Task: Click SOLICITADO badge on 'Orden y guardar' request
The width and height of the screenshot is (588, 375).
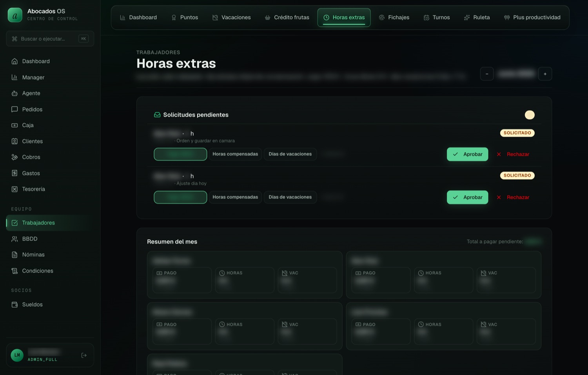Action: pos(517,133)
